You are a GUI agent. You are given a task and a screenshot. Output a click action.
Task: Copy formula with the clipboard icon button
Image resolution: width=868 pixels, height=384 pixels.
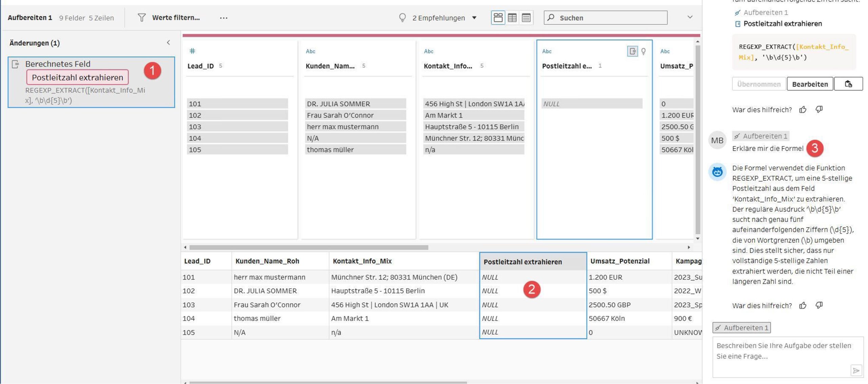click(848, 84)
